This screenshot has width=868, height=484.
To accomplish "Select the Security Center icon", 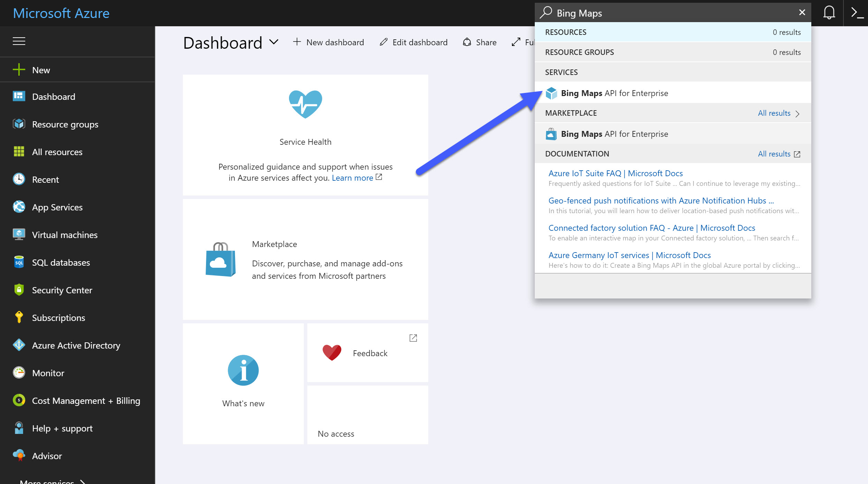I will (18, 290).
